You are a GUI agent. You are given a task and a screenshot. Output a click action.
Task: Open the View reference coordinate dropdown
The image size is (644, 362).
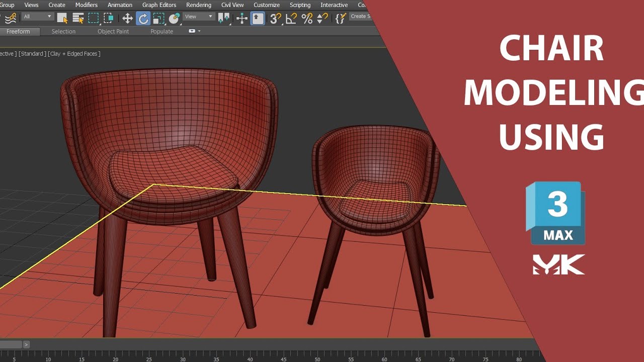click(199, 17)
